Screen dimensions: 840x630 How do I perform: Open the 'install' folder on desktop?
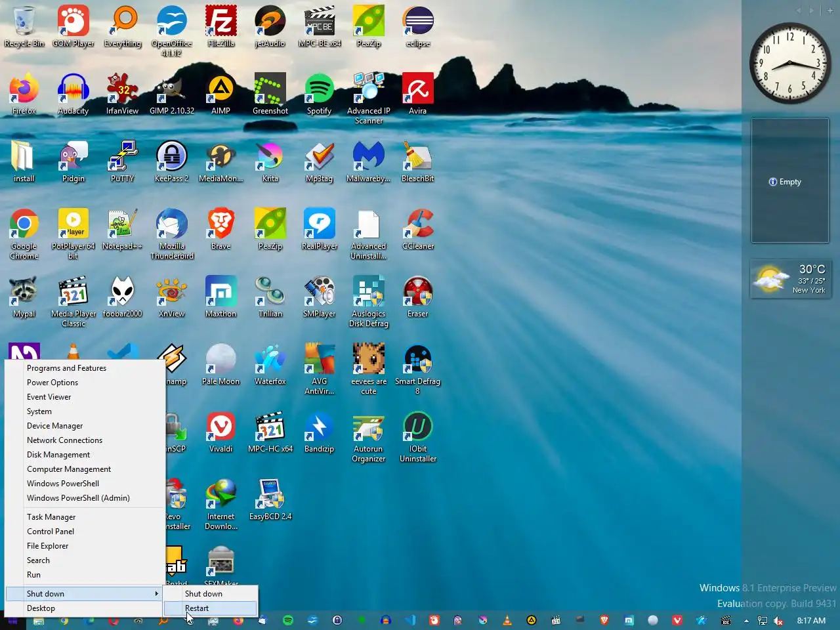pos(24,161)
